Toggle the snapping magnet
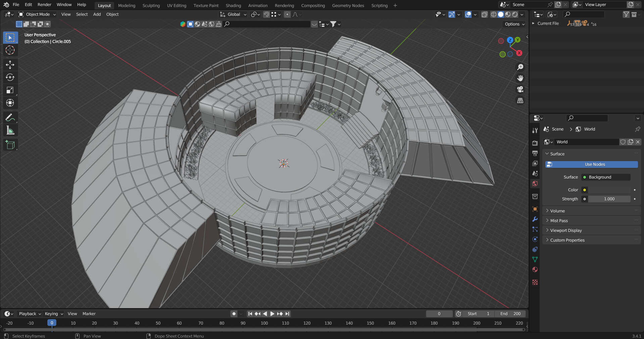The width and height of the screenshot is (644, 339). point(266,14)
